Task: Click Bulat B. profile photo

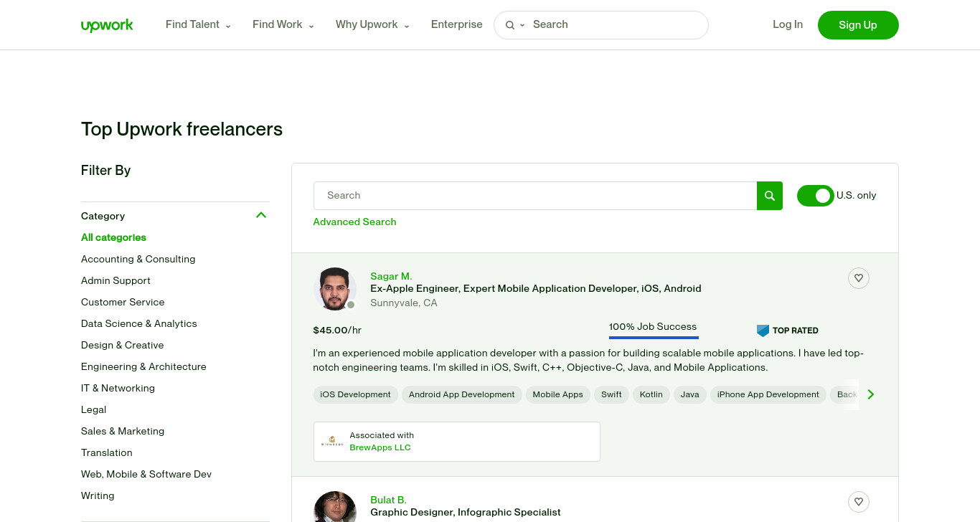Action: pyautogui.click(x=335, y=507)
